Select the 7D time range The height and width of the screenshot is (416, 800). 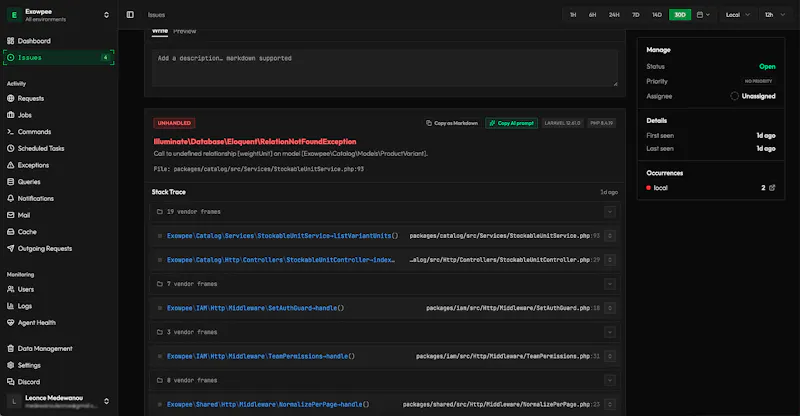[636, 15]
